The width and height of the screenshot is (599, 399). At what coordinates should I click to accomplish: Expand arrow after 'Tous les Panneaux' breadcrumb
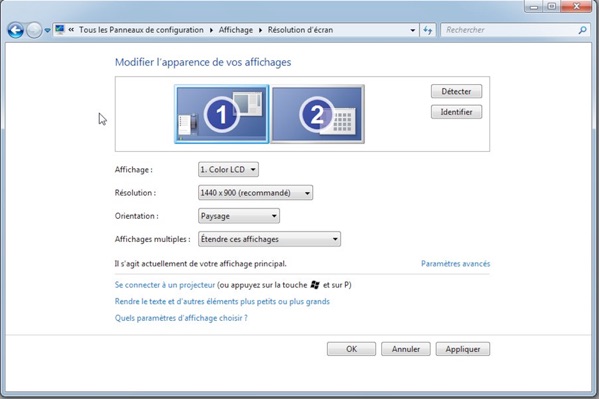(x=211, y=30)
